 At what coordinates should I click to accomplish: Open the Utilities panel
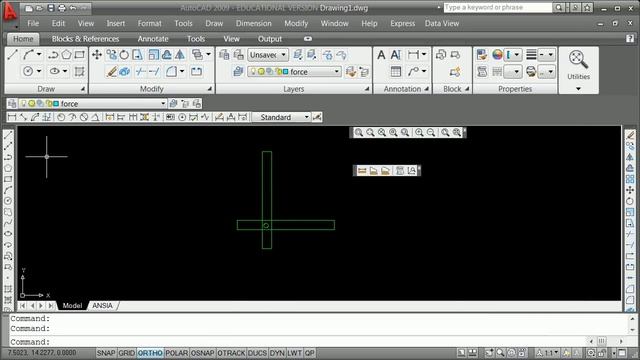point(578,70)
